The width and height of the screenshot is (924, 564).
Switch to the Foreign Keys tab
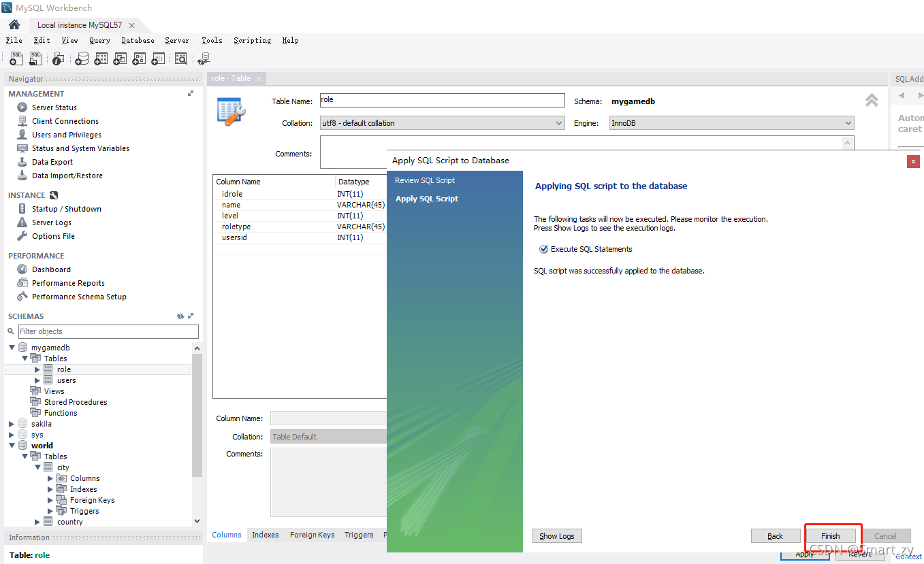tap(312, 535)
